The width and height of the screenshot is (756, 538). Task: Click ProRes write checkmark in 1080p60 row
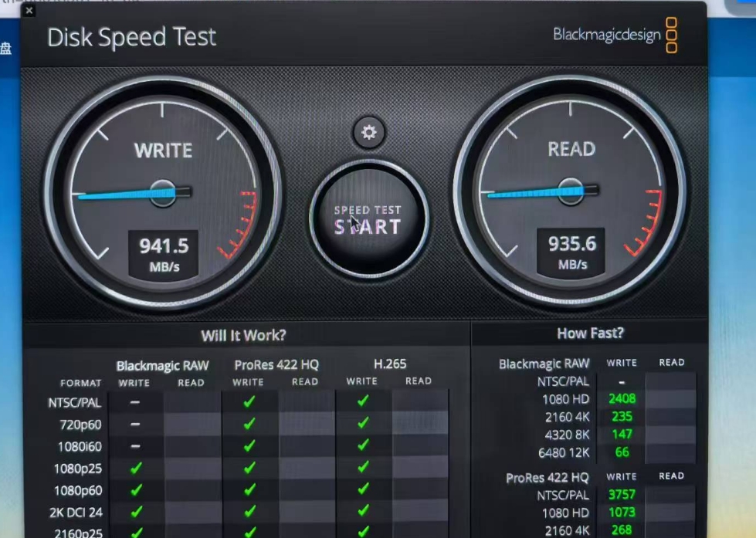(x=249, y=489)
